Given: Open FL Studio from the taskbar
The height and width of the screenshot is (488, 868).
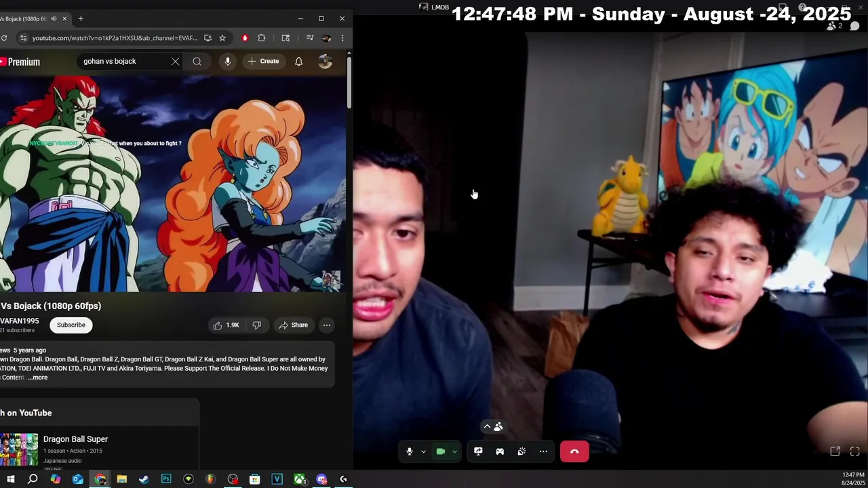Looking at the screenshot, I should (x=210, y=479).
